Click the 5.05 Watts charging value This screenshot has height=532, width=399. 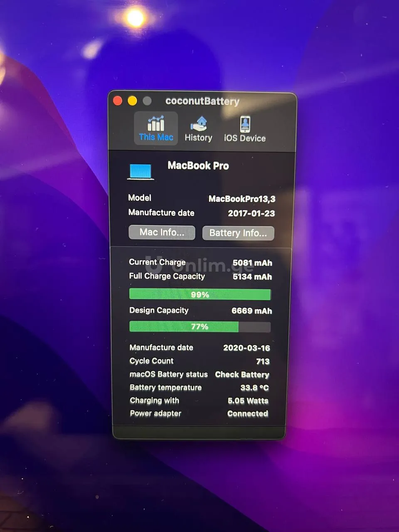tap(248, 401)
